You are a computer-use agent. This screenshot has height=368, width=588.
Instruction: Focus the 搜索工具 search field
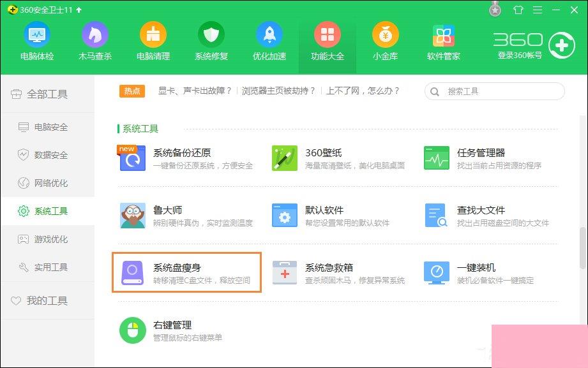494,91
